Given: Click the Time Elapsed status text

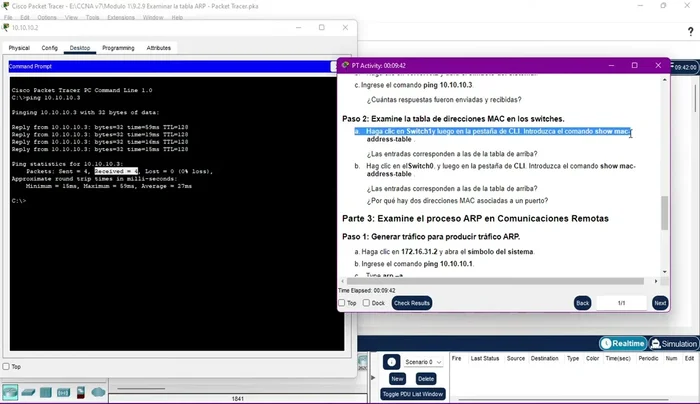Looking at the screenshot, I should (367, 290).
